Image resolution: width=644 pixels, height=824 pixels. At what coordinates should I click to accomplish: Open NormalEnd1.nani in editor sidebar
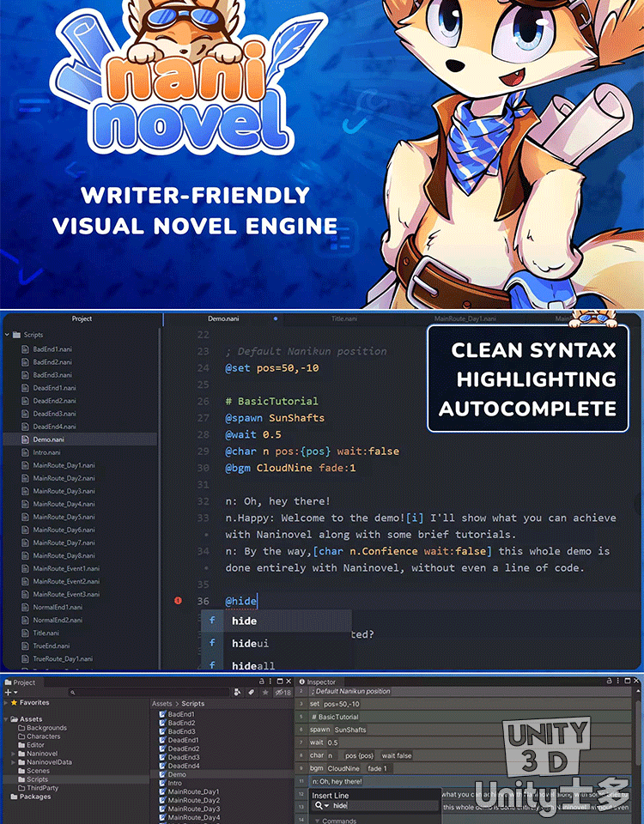pyautogui.click(x=58, y=607)
